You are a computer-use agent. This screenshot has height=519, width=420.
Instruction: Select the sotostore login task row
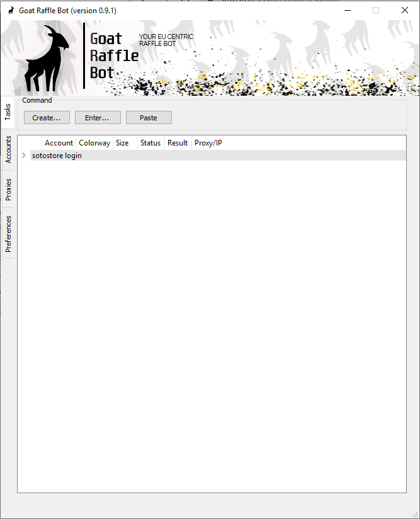click(x=218, y=155)
